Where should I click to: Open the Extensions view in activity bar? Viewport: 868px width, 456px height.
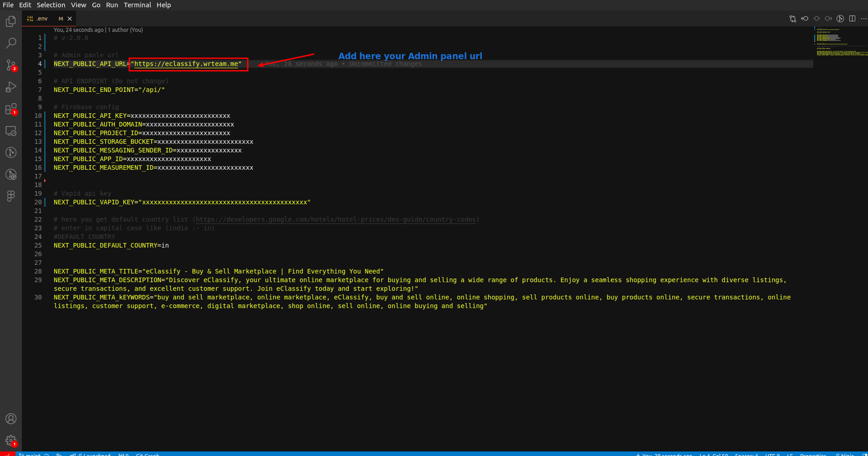point(11,109)
